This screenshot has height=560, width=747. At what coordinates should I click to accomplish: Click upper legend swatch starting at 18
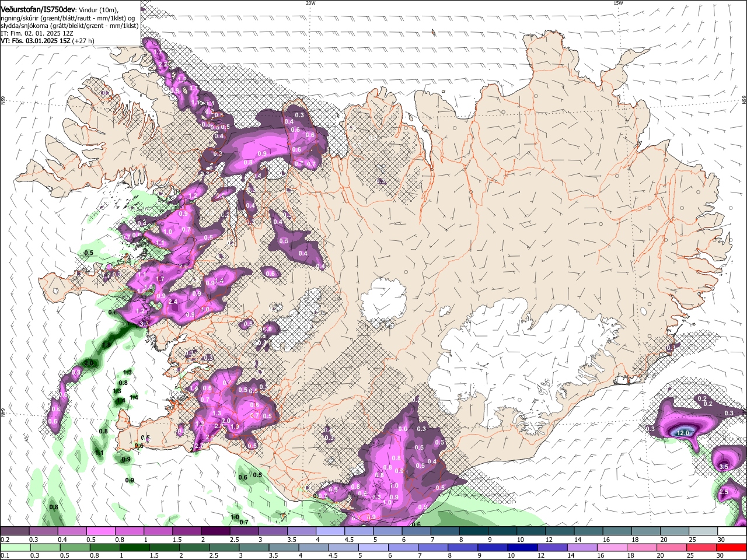click(646, 531)
